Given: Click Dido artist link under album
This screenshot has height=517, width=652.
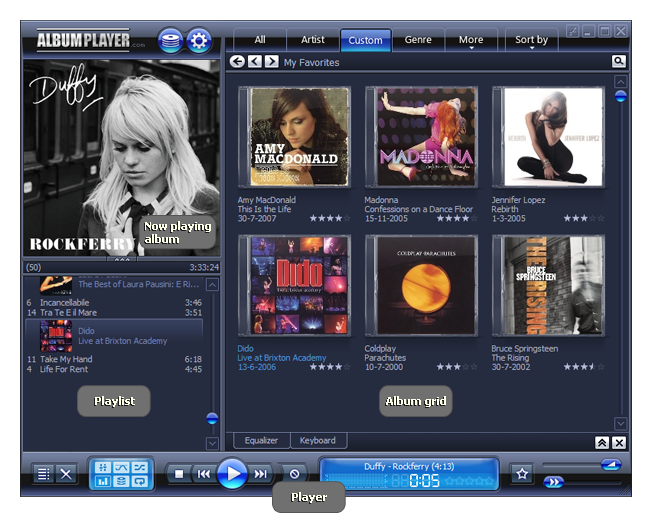Looking at the screenshot, I should point(245,349).
